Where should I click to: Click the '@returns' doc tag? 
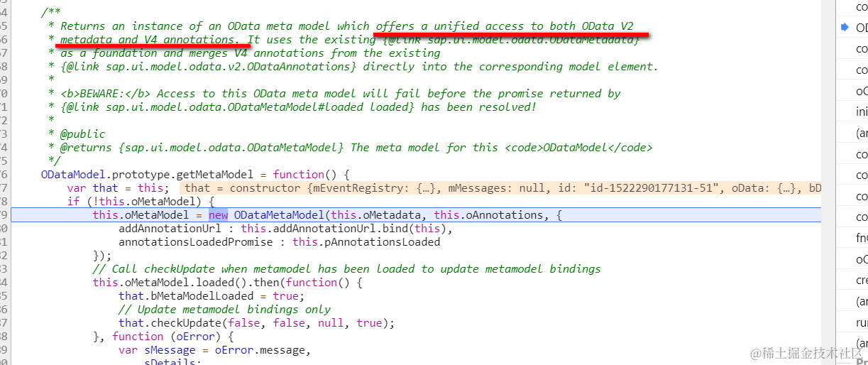coord(86,147)
